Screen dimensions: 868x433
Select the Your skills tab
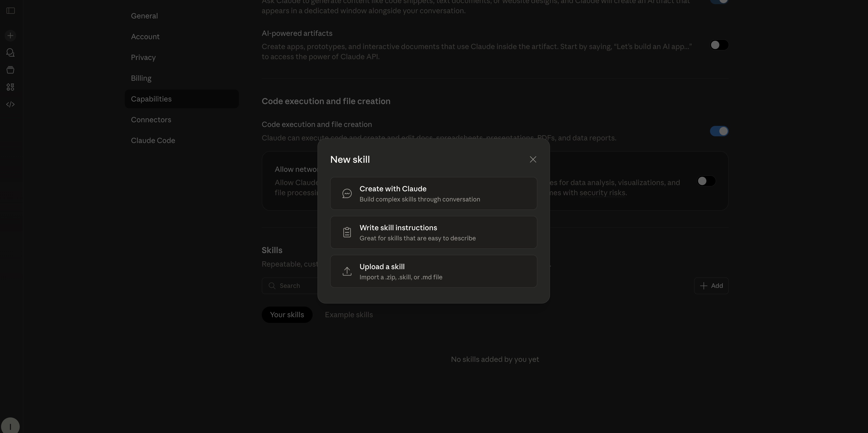(287, 315)
